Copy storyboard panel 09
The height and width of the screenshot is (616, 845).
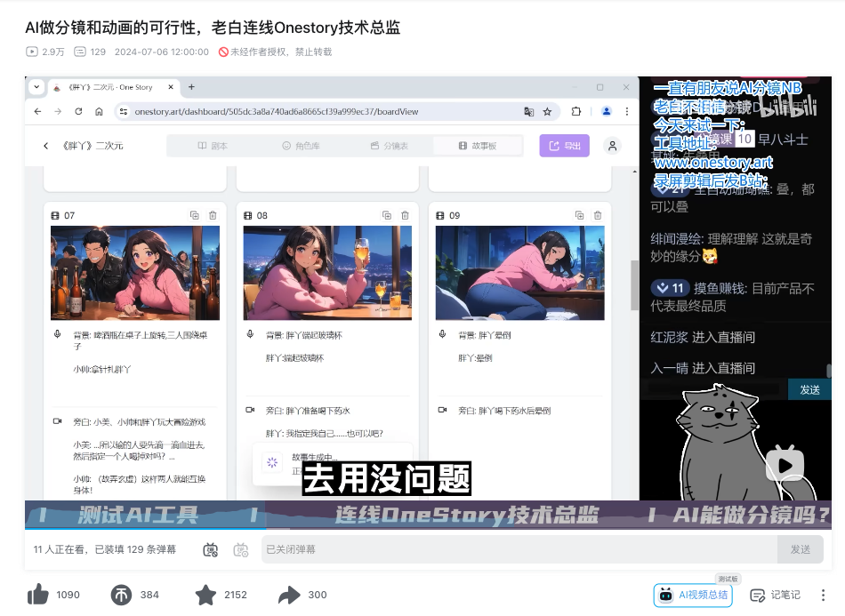(x=579, y=215)
